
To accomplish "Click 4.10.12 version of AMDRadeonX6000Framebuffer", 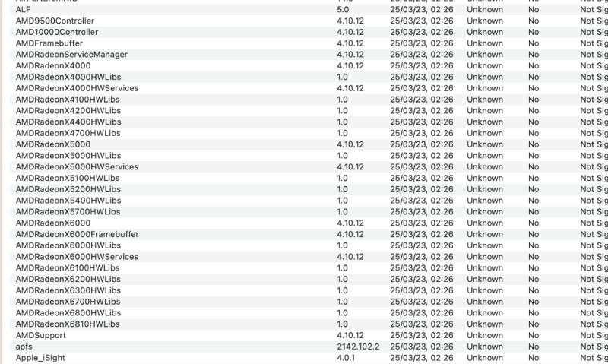I will click(x=350, y=234).
